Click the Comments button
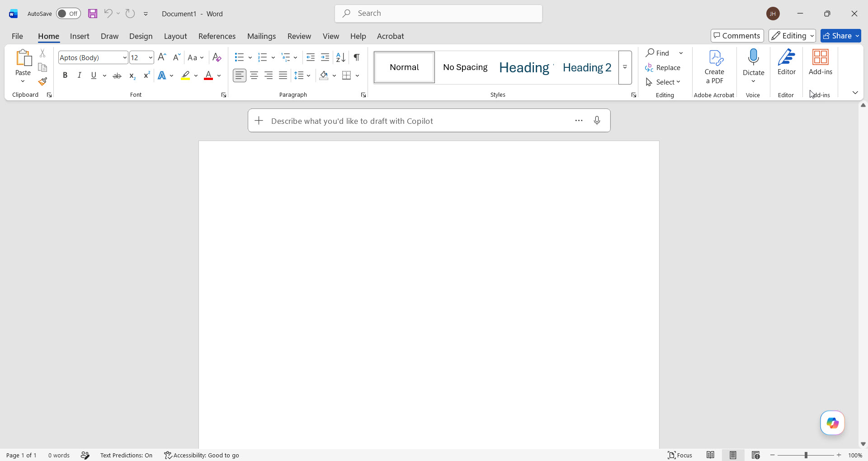 coord(737,36)
